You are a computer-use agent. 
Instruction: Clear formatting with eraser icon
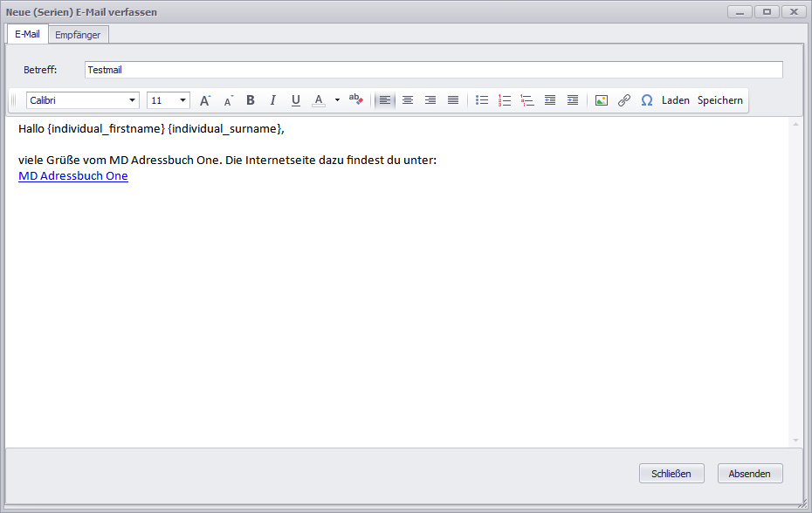tap(355, 99)
